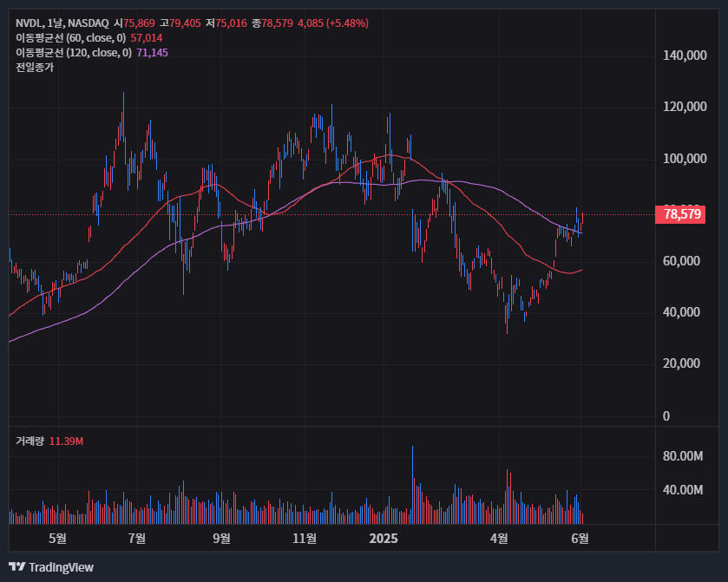
Task: Click the 60-day moving average value 57,014
Action: pos(147,38)
